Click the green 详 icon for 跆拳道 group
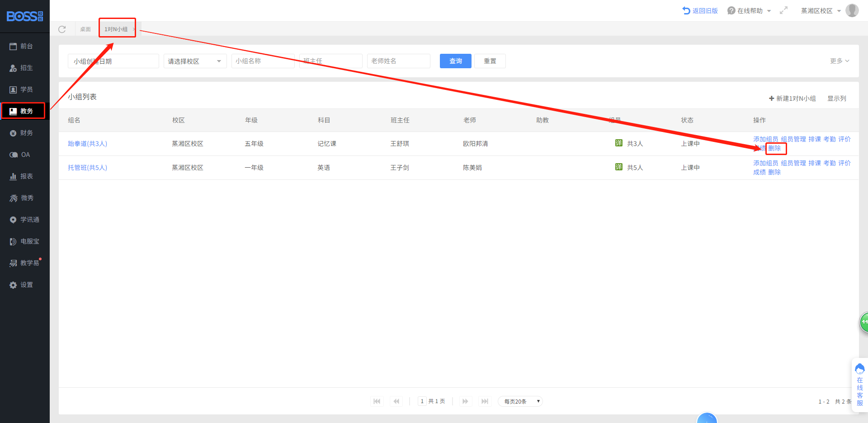Image resolution: width=868 pixels, height=423 pixels. click(x=618, y=143)
